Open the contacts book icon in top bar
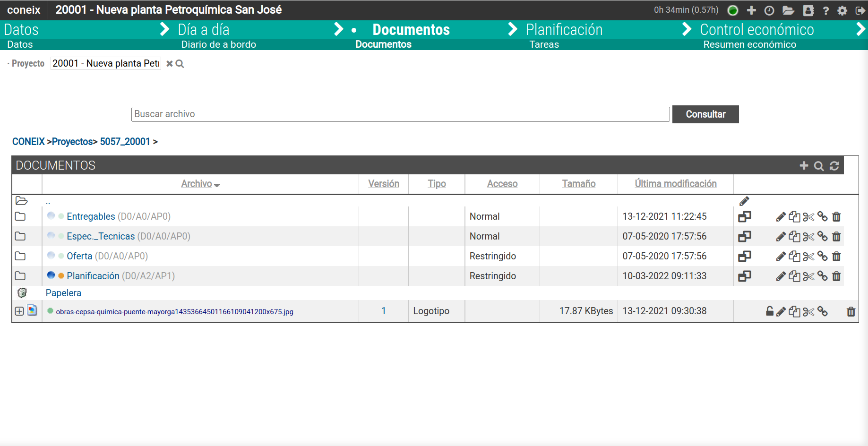 [x=808, y=10]
